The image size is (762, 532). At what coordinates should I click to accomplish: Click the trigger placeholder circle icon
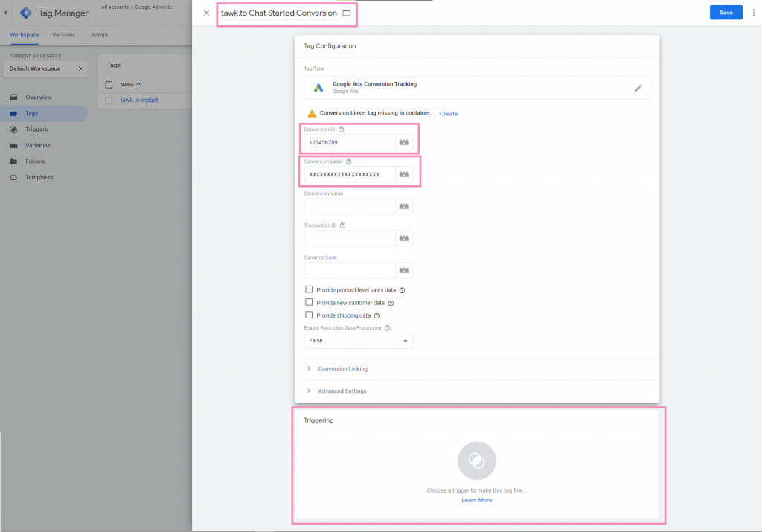tap(477, 461)
